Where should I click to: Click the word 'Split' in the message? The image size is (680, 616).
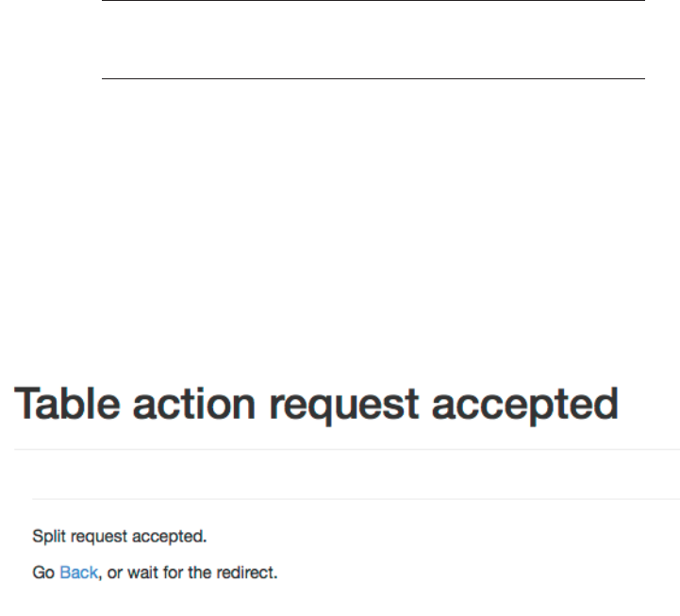tap(47, 537)
